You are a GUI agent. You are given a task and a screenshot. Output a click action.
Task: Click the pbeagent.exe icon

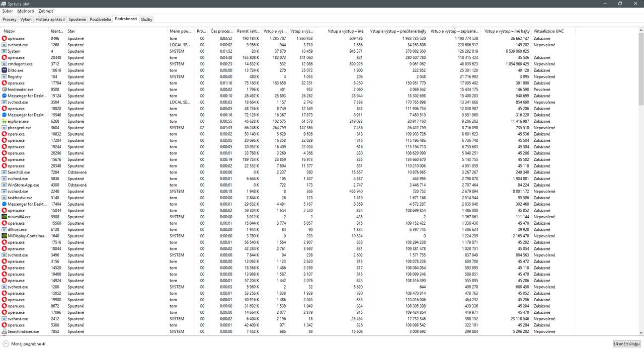coord(5,128)
